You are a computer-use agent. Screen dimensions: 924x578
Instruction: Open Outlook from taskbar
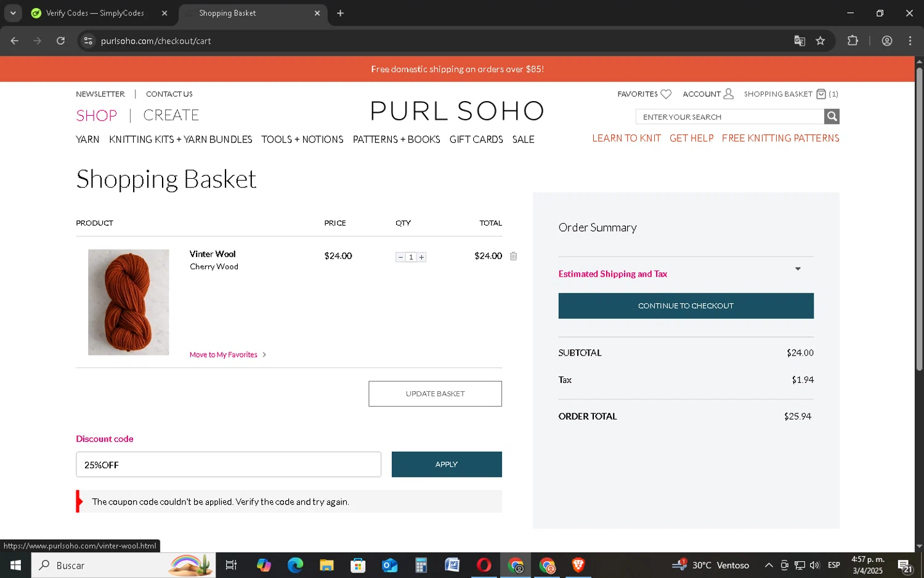(389, 565)
